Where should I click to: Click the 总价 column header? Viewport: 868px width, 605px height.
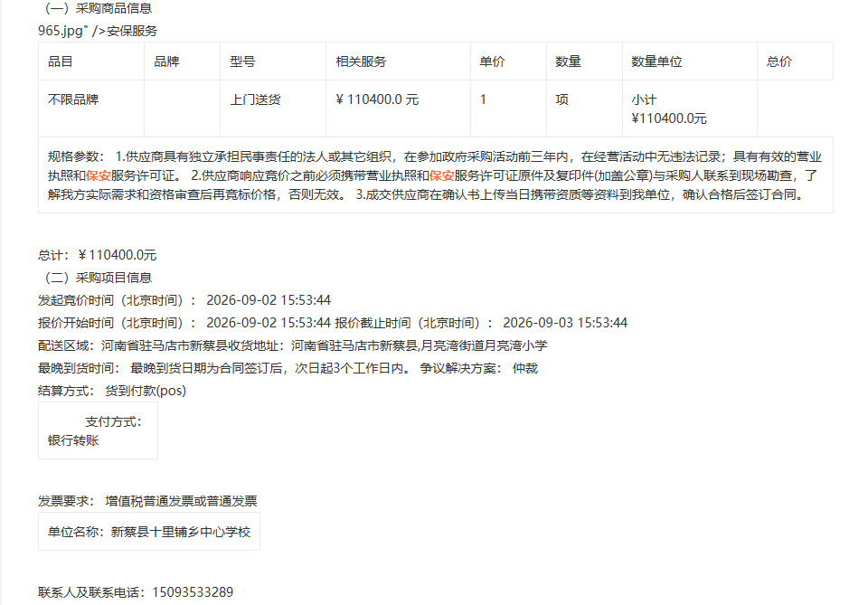[795, 61]
